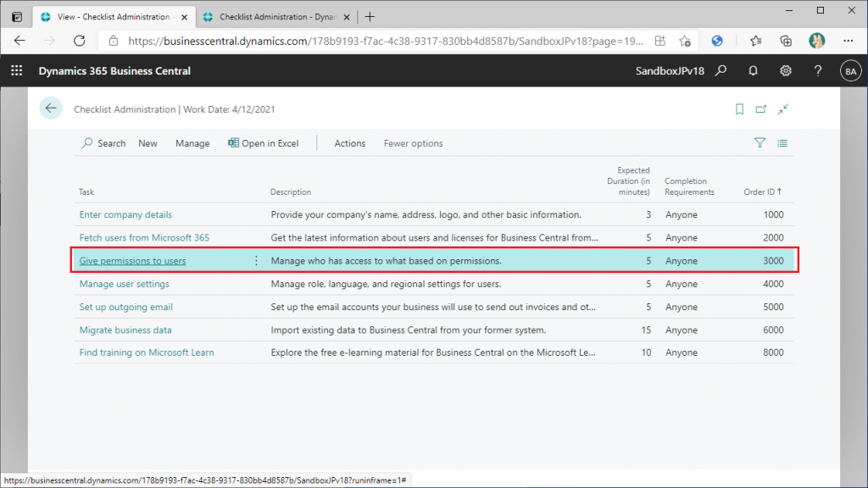Click the search magnifier in Business Central header
868x488 pixels.
(721, 71)
